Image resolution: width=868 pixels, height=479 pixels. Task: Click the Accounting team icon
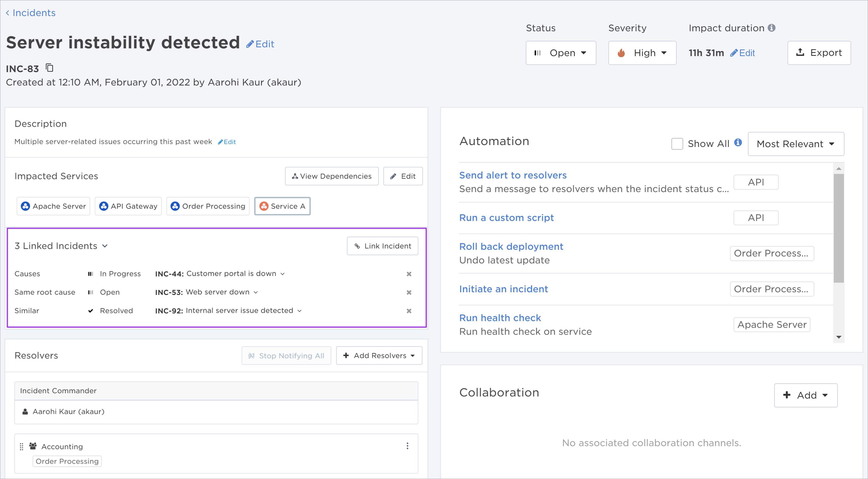point(33,446)
